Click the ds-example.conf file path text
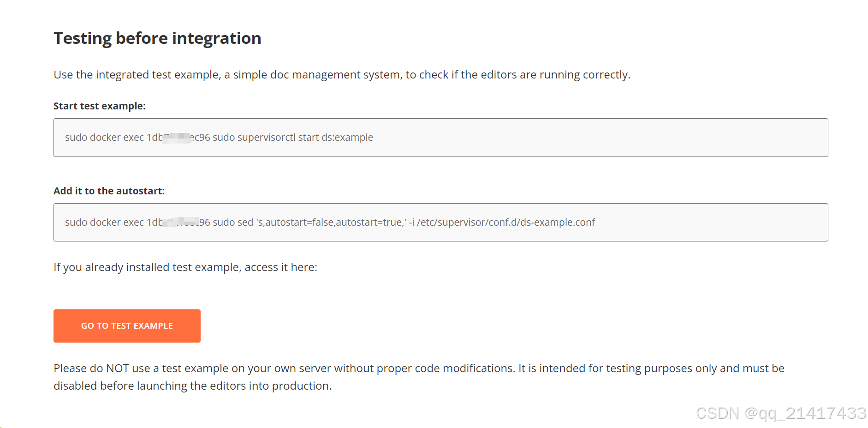868x428 pixels. pyautogui.click(x=506, y=223)
